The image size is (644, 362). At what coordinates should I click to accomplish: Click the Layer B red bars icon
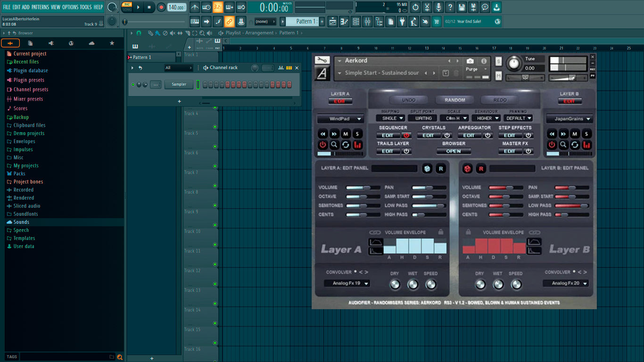(x=586, y=145)
